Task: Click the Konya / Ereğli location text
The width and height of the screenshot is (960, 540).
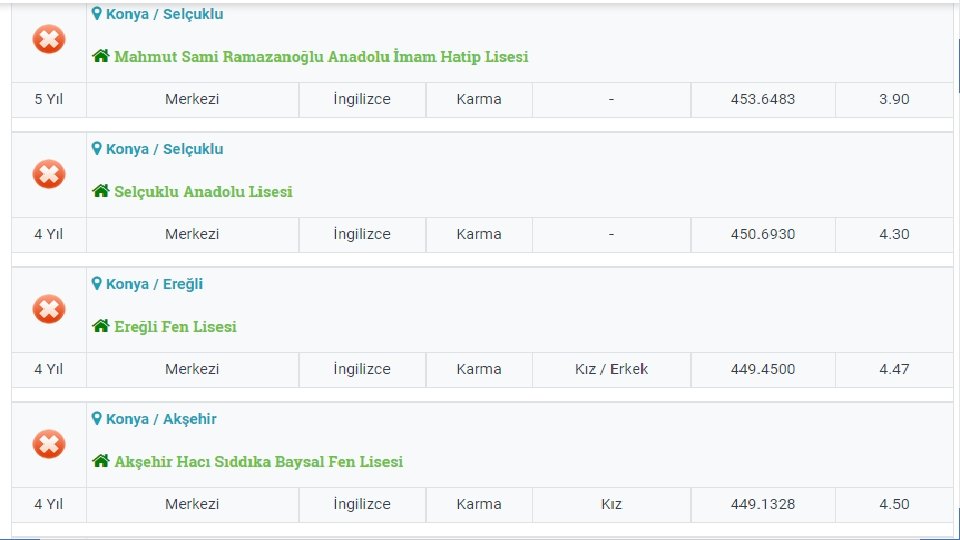Action: [x=154, y=284]
